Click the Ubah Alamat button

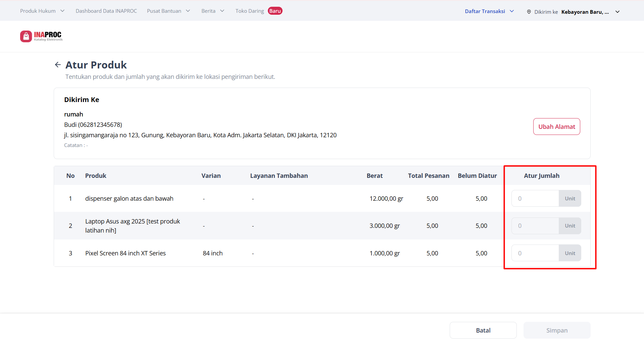point(557,127)
